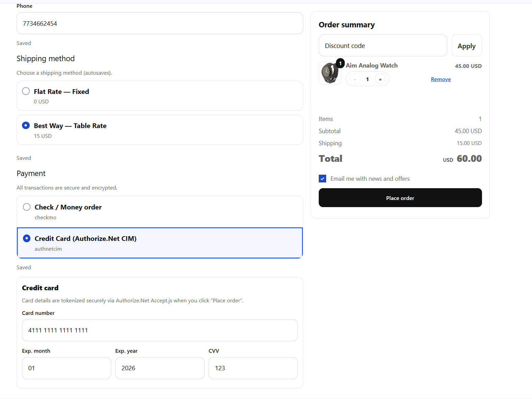Click the 60.00 total amount
Screen dimensions: 532x399
pyautogui.click(x=469, y=158)
